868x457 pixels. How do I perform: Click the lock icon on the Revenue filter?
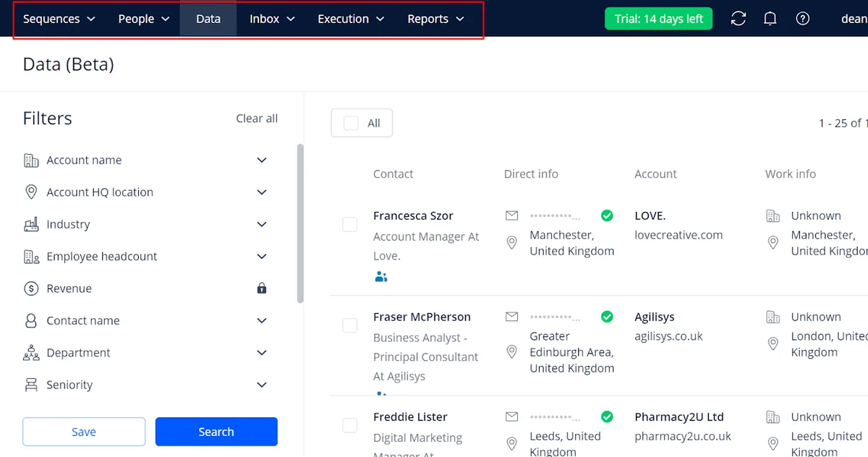(x=261, y=288)
